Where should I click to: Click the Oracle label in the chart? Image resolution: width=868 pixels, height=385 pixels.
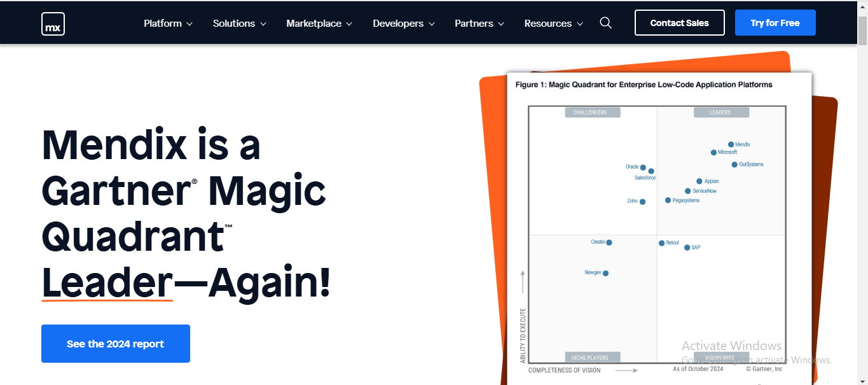click(632, 167)
